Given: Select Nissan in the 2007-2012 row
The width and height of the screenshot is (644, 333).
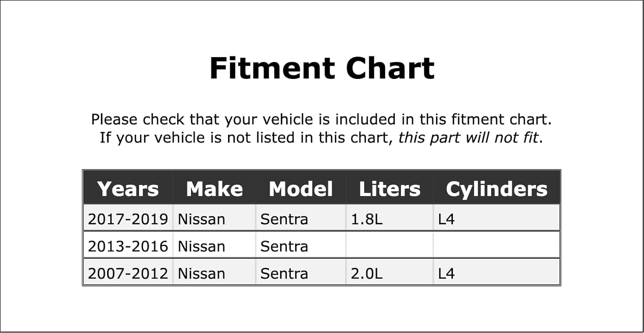Looking at the screenshot, I should click(201, 273).
